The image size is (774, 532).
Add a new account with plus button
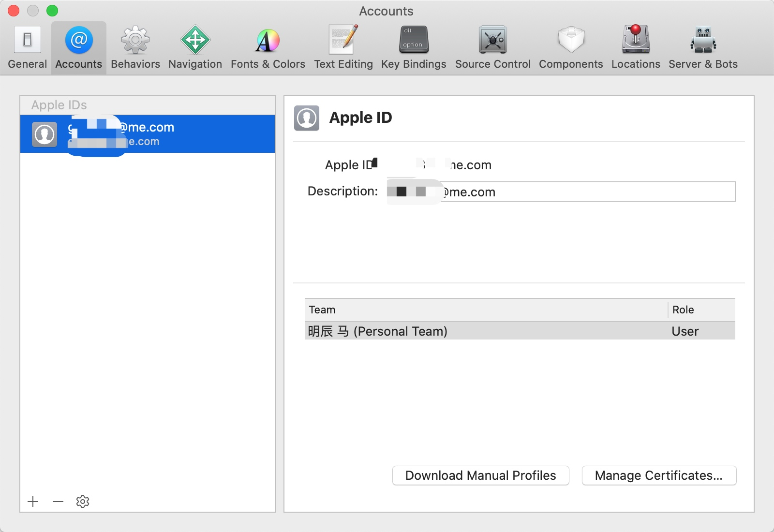33,502
